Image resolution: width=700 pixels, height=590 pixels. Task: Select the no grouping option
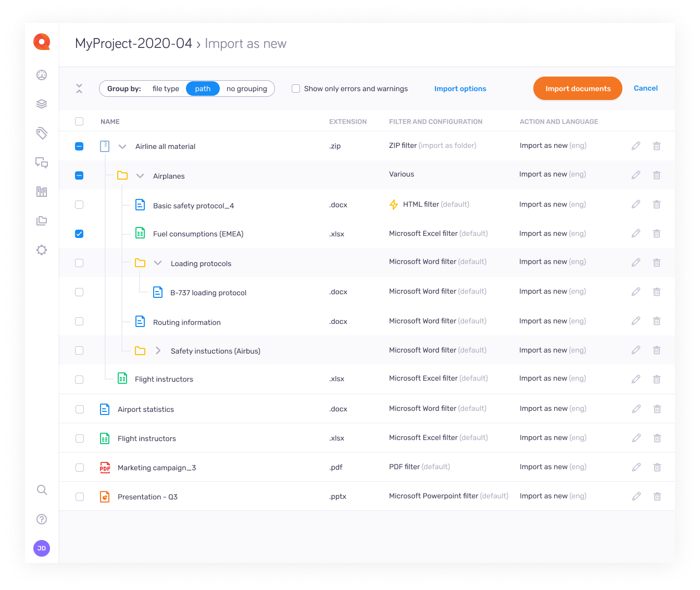tap(246, 89)
